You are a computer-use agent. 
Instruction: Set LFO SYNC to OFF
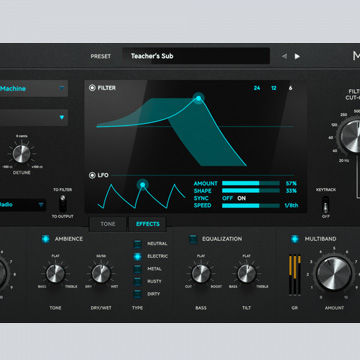tap(227, 198)
